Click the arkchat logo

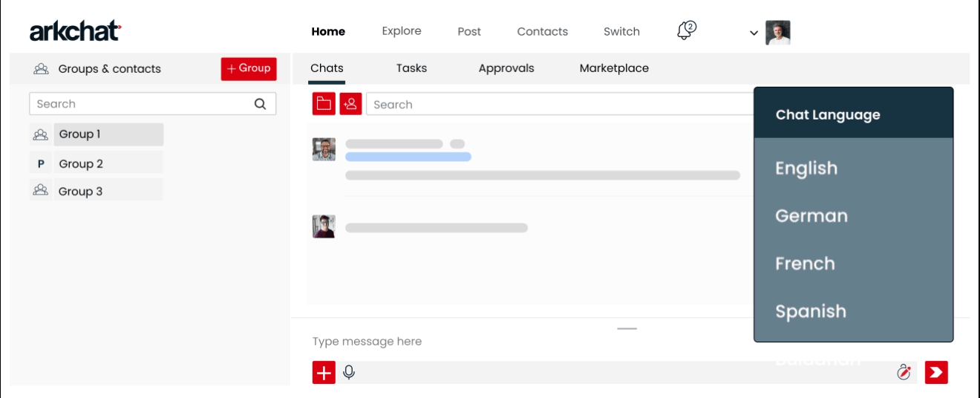click(75, 31)
